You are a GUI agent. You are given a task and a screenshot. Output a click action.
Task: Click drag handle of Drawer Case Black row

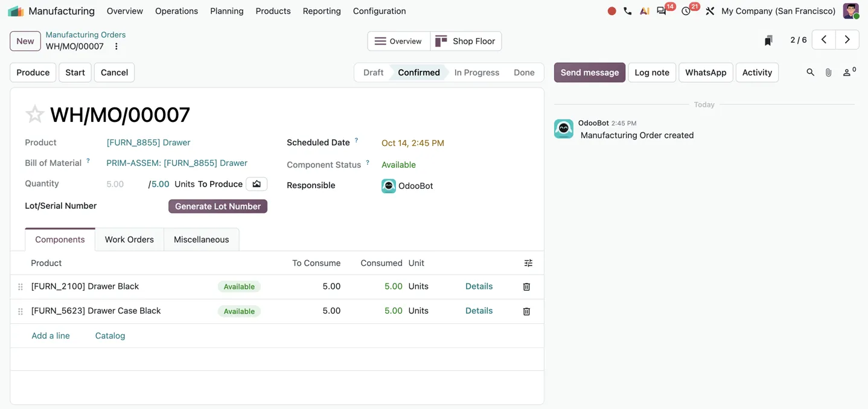(21, 311)
